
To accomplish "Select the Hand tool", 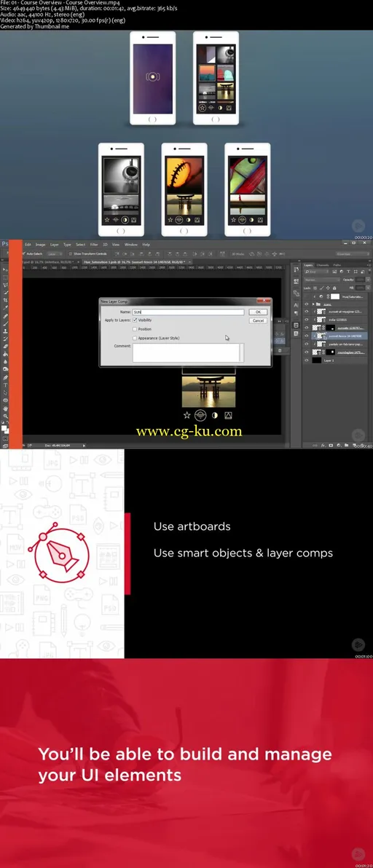I will (6, 408).
